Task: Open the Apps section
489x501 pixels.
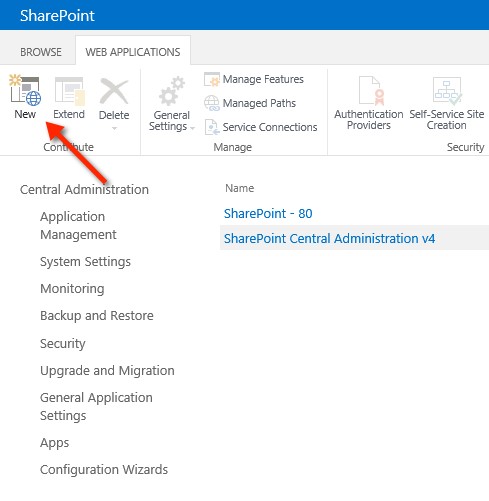Action: (55, 443)
